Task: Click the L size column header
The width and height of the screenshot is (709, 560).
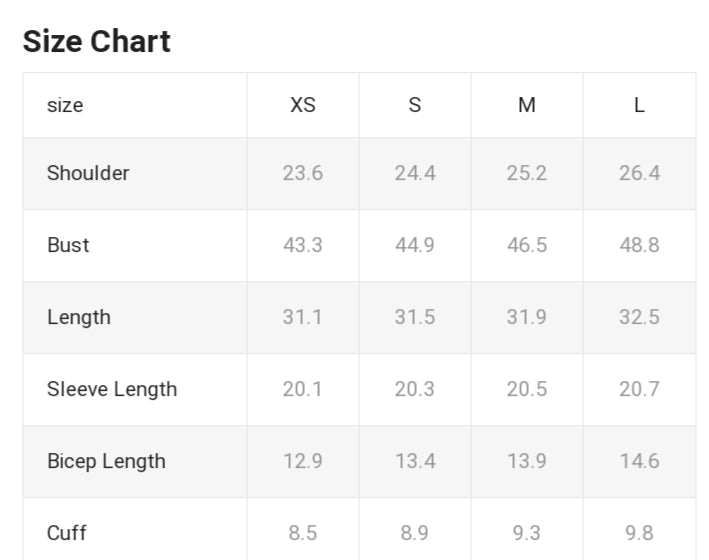Action: 639,105
